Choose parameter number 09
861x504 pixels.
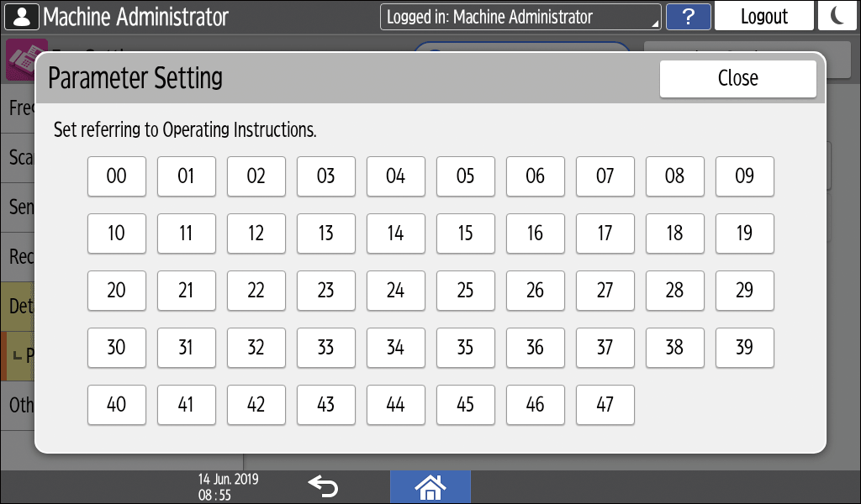(x=744, y=176)
